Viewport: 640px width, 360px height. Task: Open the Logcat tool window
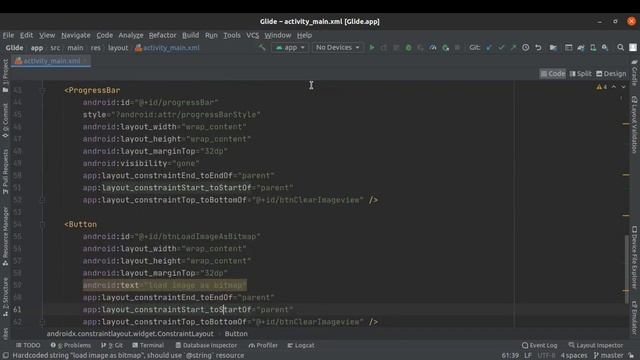(x=301, y=345)
